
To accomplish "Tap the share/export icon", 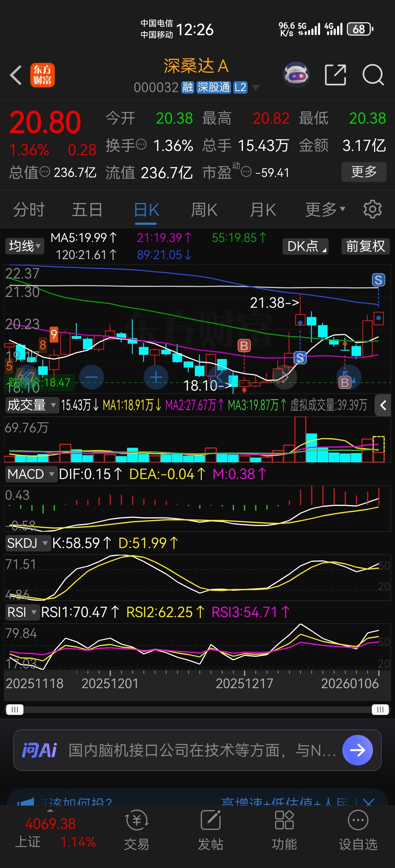I will [335, 75].
